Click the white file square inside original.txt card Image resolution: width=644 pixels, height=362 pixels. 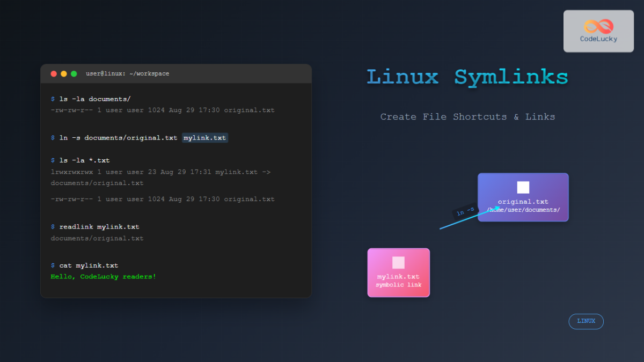pos(523,186)
